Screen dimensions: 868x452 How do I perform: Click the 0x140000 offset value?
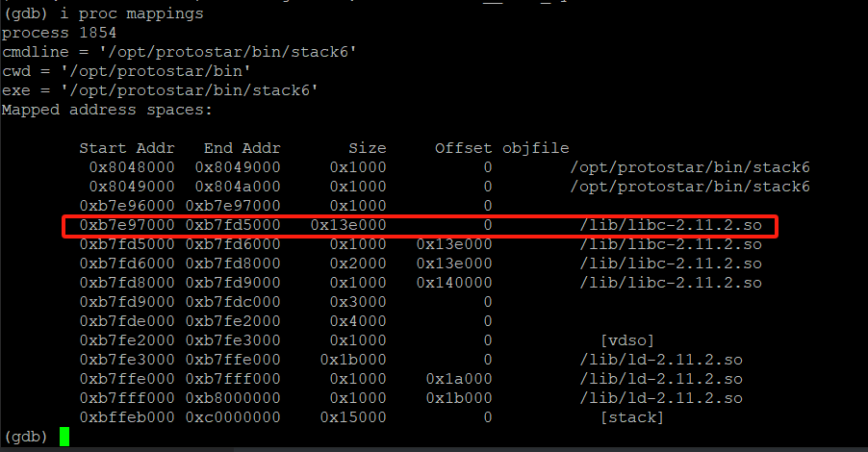453,283
